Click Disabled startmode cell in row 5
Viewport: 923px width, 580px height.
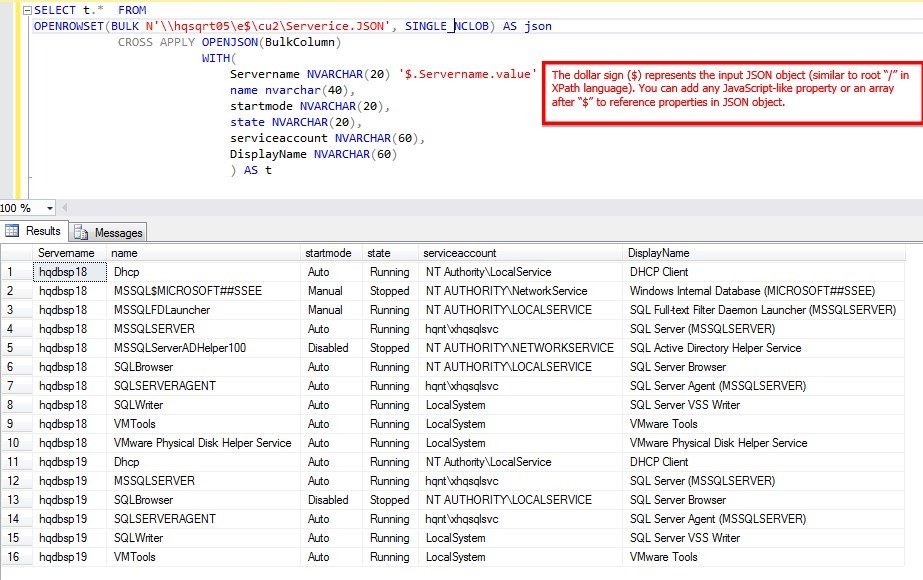331,347
